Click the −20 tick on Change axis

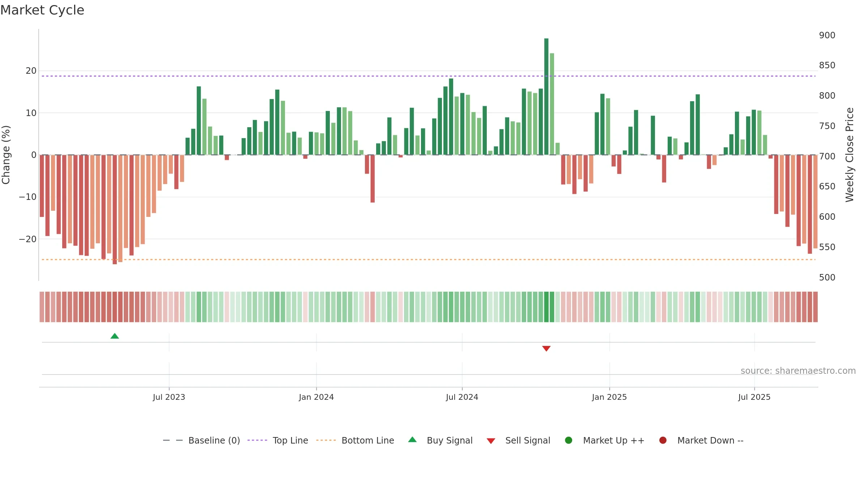(28, 239)
